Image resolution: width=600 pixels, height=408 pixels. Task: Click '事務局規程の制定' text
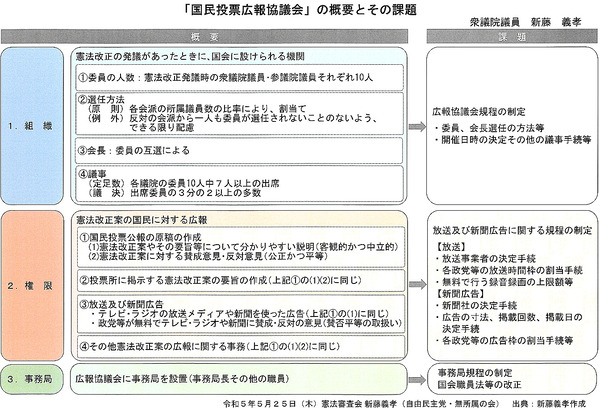tap(474, 373)
